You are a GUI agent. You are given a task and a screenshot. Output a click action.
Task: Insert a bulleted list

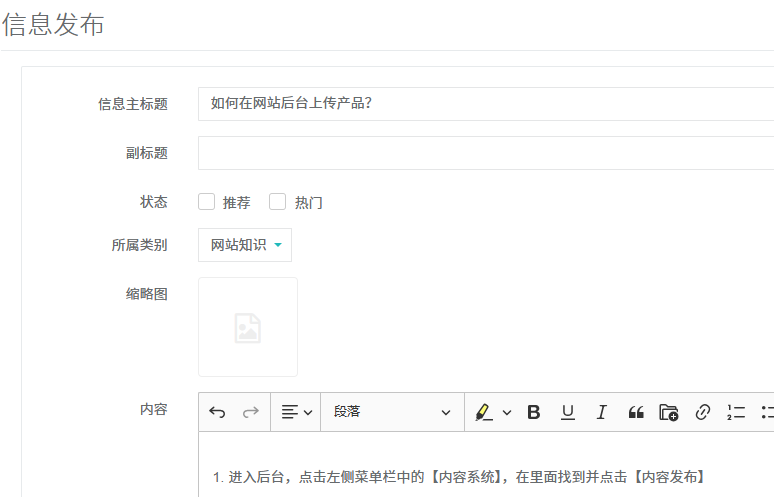point(767,412)
